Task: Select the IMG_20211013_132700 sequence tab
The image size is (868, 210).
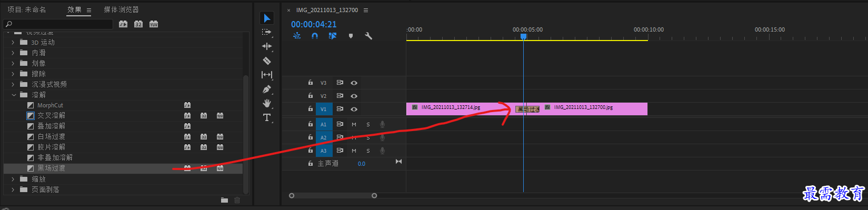Action: pos(327,10)
